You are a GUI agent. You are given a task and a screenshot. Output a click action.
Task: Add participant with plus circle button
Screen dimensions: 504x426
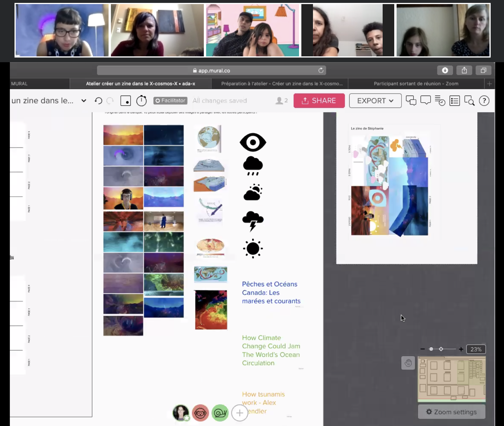point(240,413)
